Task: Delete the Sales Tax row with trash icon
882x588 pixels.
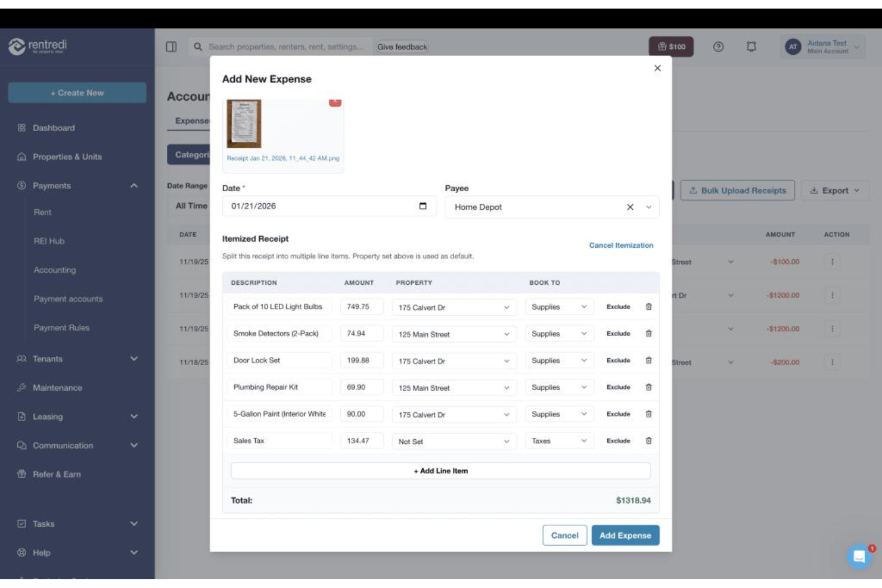Action: click(647, 441)
